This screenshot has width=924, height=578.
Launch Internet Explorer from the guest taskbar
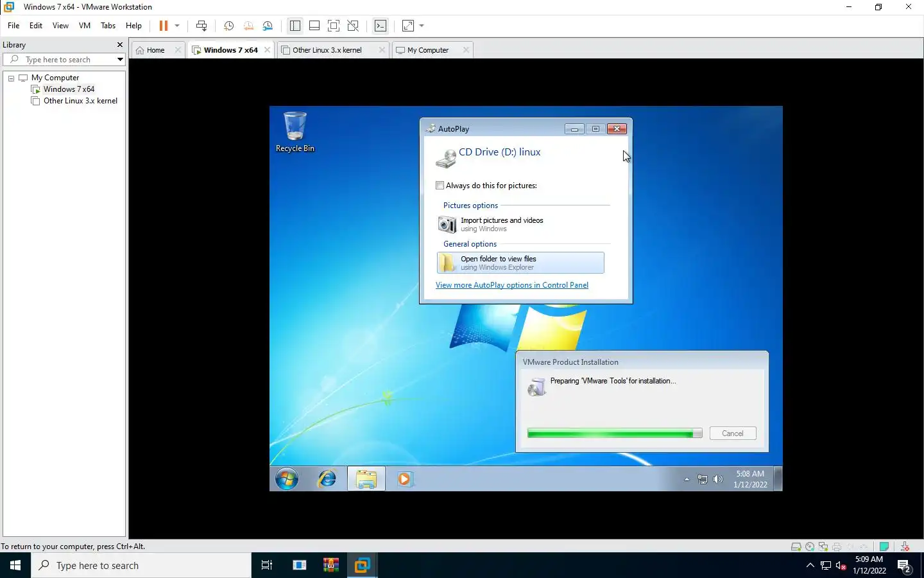(327, 479)
